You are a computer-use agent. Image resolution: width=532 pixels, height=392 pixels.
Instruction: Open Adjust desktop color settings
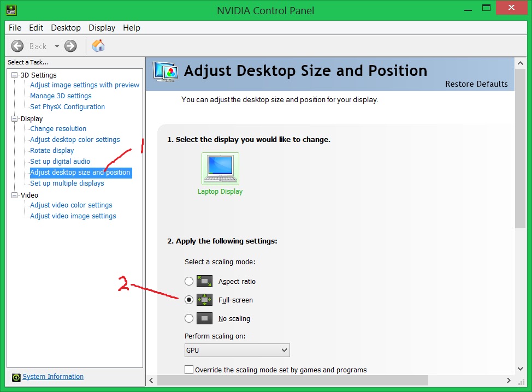75,139
